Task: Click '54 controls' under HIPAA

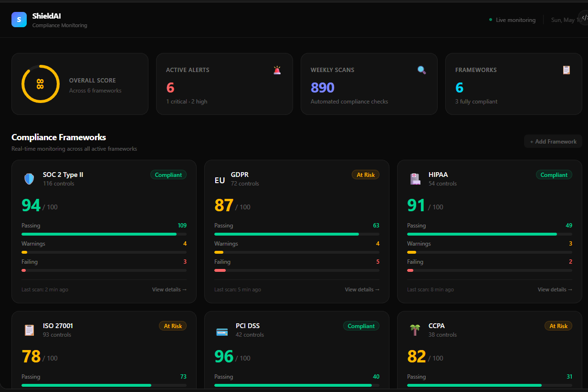Action: pyautogui.click(x=442, y=184)
